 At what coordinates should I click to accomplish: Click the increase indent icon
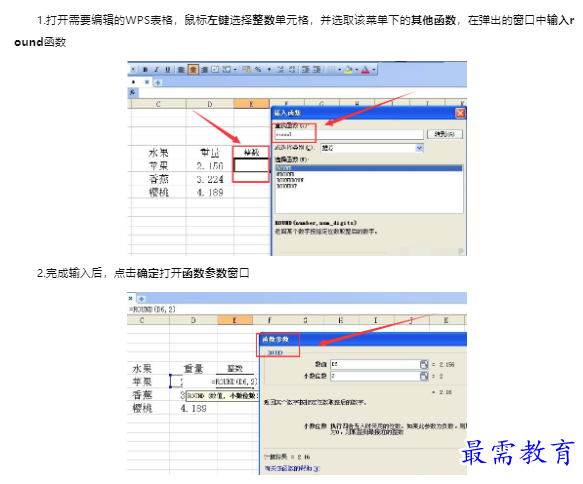(x=317, y=70)
